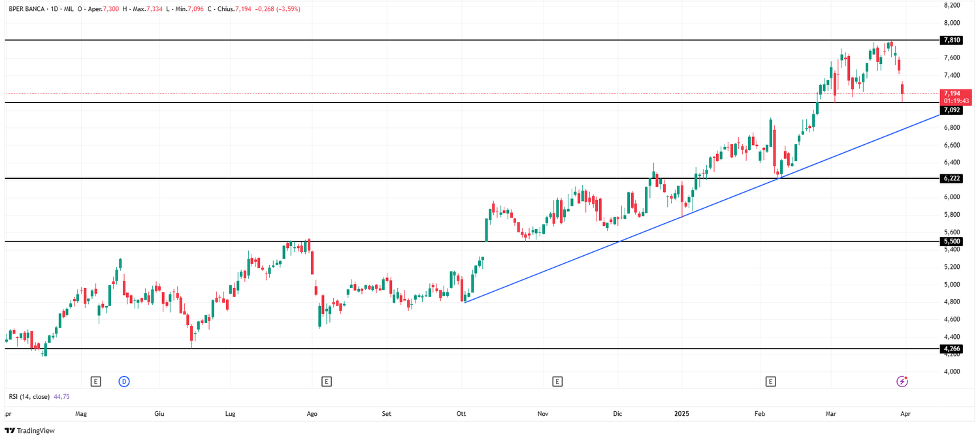Select the 5,500 horizontal line price label
The width and height of the screenshot is (980, 440).
[x=952, y=242]
